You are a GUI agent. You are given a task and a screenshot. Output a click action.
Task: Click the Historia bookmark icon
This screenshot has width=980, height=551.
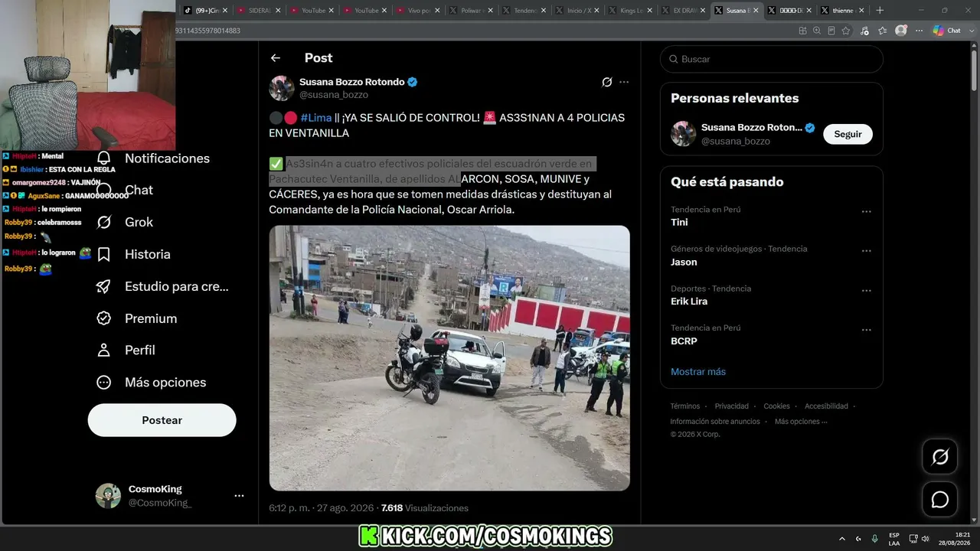click(104, 254)
